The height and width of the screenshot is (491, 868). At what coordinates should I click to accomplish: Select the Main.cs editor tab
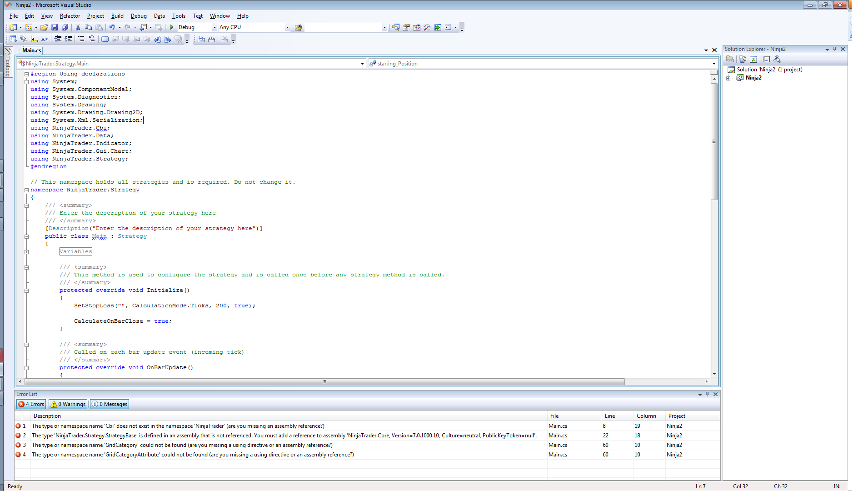point(32,50)
